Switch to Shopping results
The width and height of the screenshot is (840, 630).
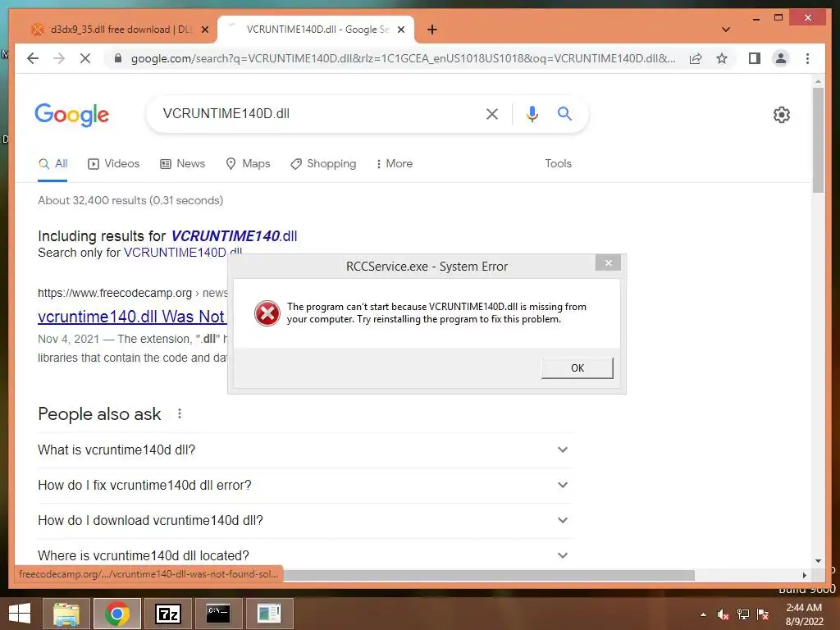pyautogui.click(x=323, y=164)
